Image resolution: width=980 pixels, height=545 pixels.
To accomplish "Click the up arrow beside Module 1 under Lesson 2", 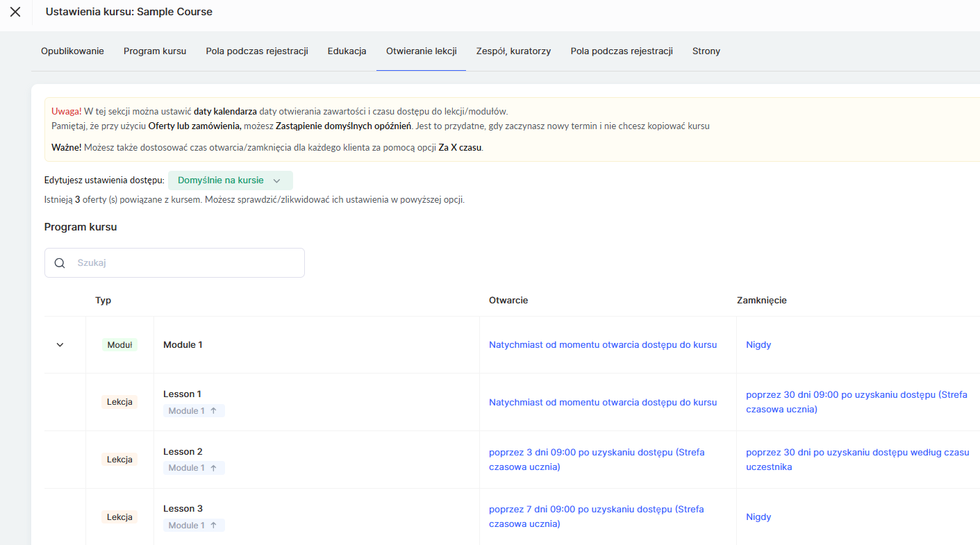I will [213, 468].
